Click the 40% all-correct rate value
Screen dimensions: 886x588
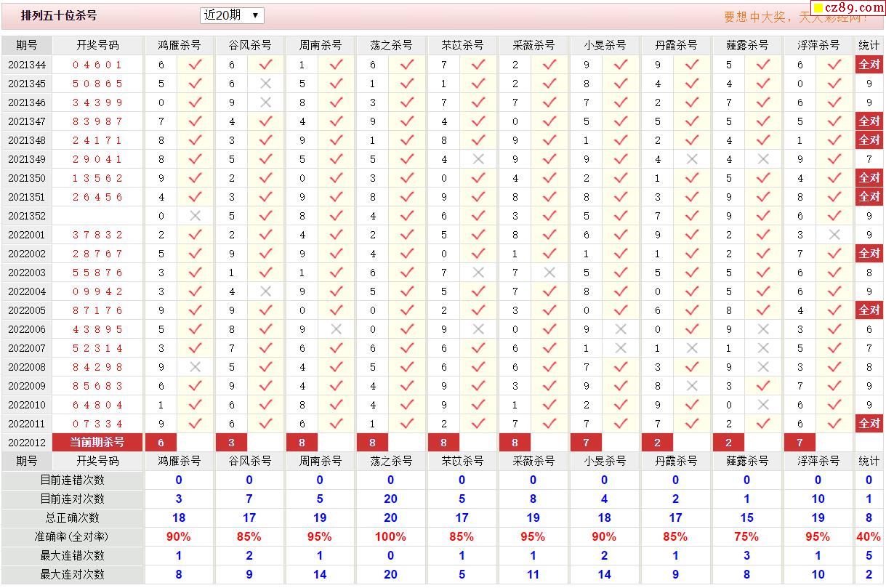[869, 536]
